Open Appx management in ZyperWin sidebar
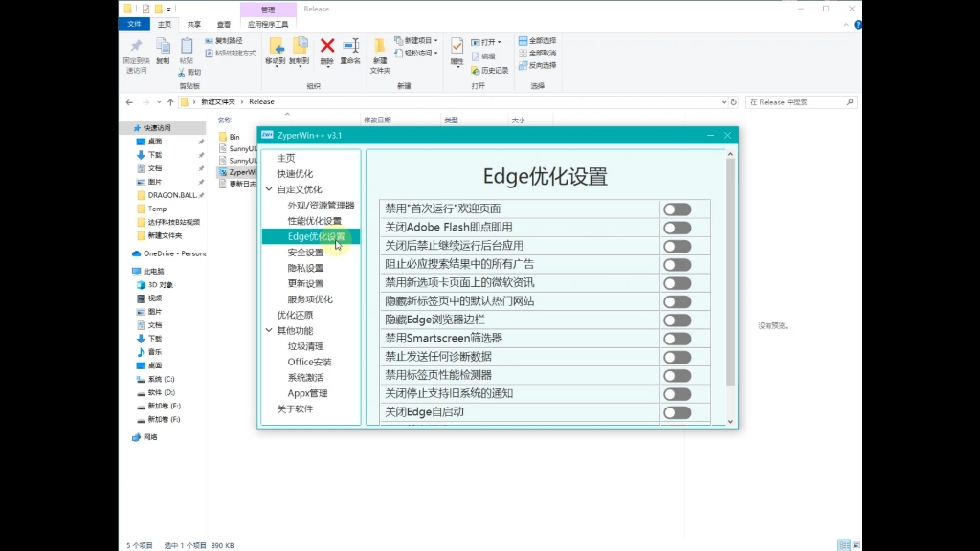This screenshot has width=980, height=551. 307,393
